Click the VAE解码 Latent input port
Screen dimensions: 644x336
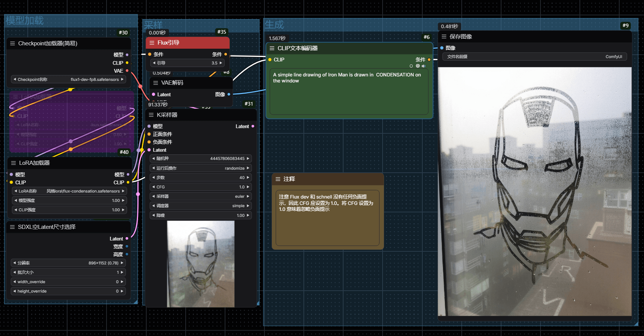(x=153, y=94)
